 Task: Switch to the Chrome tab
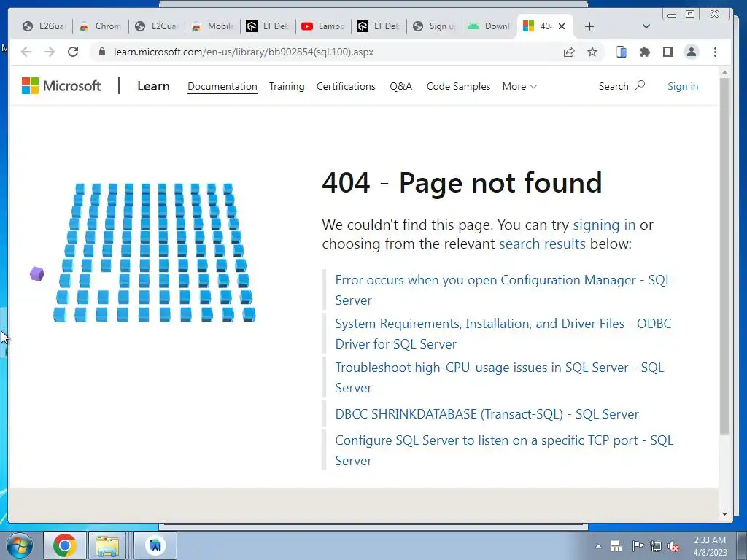click(101, 26)
